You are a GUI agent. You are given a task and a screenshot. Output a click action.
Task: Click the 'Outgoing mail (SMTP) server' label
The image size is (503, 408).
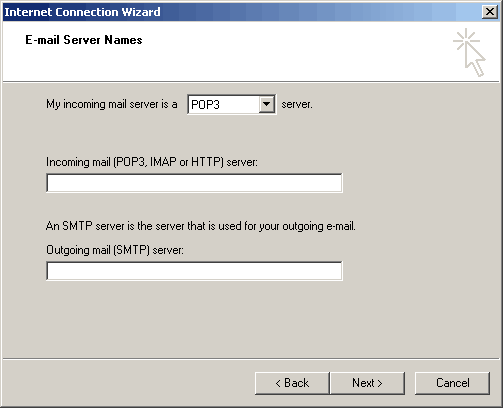(x=115, y=250)
